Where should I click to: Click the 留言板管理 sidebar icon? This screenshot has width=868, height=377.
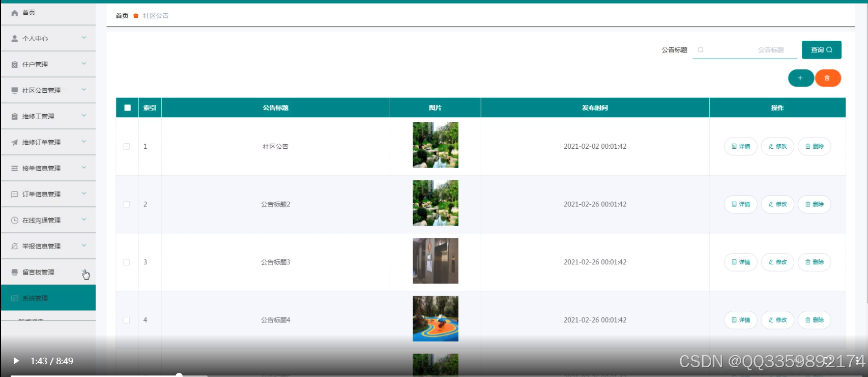15,272
